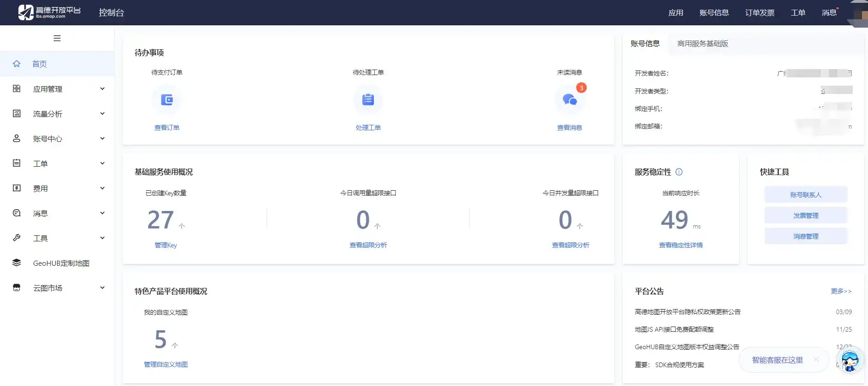868x386 pixels.
Task: Click the 工具 wrench icon
Action: [17, 238]
